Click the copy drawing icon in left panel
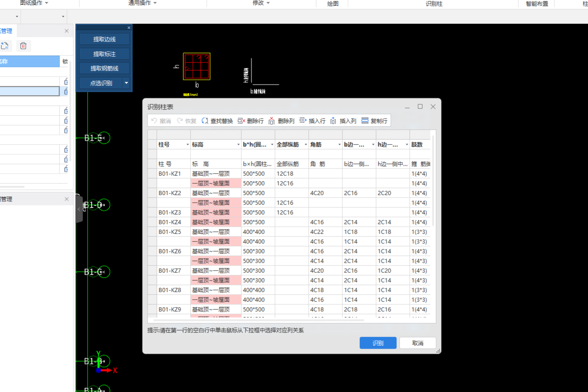The image size is (588, 392). 5,46
